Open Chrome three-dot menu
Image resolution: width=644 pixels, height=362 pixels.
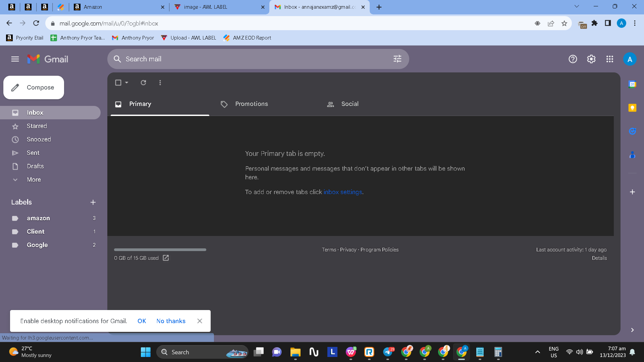tap(635, 23)
